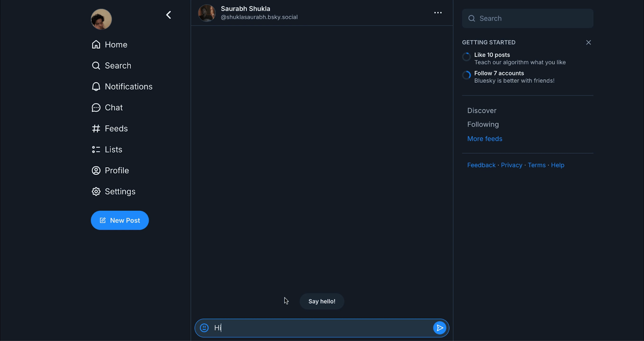This screenshot has width=644, height=341.
Task: Open conversation options three-dot menu
Action: (x=438, y=13)
